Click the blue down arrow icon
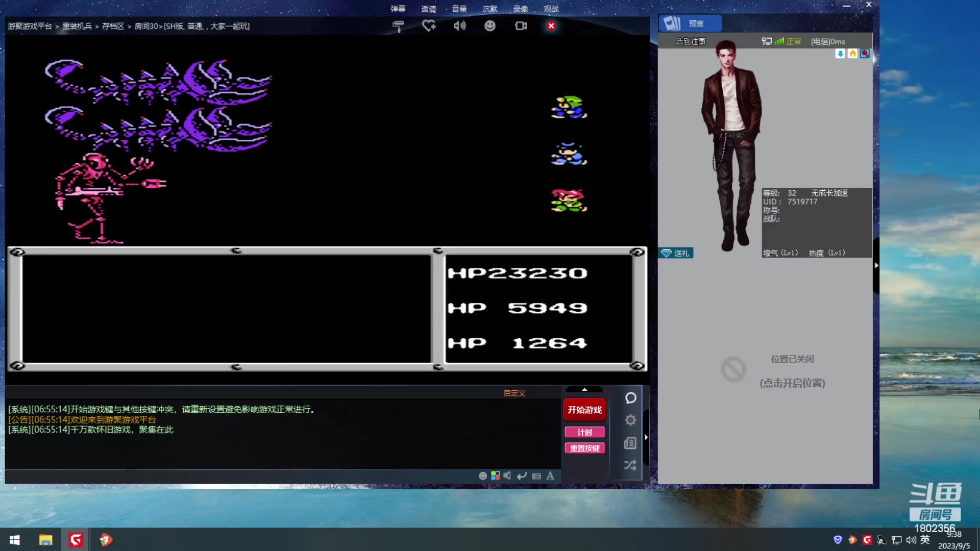The image size is (980, 551). coord(840,54)
